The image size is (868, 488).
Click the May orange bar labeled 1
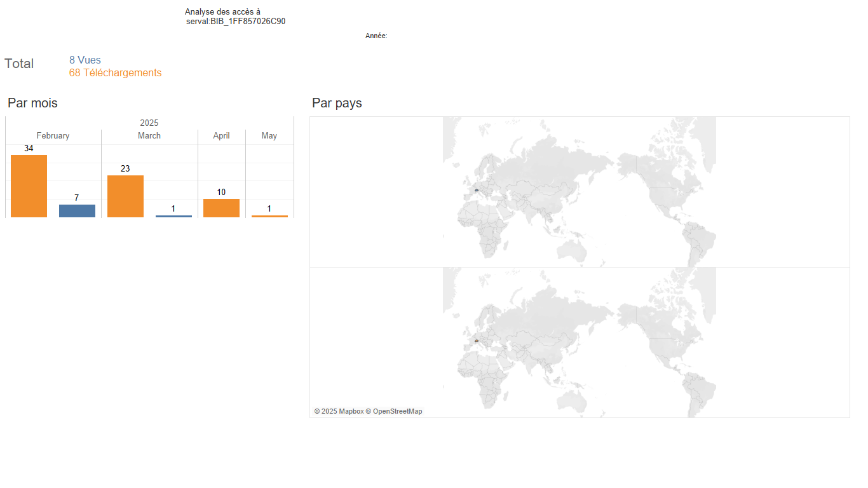269,216
